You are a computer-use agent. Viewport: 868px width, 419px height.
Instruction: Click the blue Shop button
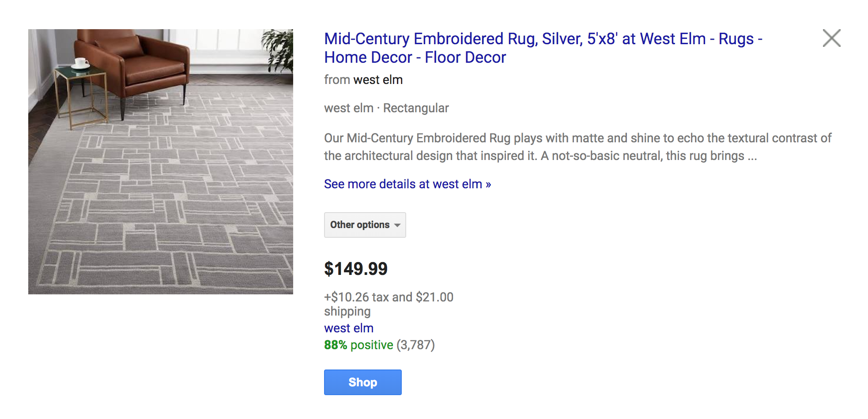click(362, 382)
